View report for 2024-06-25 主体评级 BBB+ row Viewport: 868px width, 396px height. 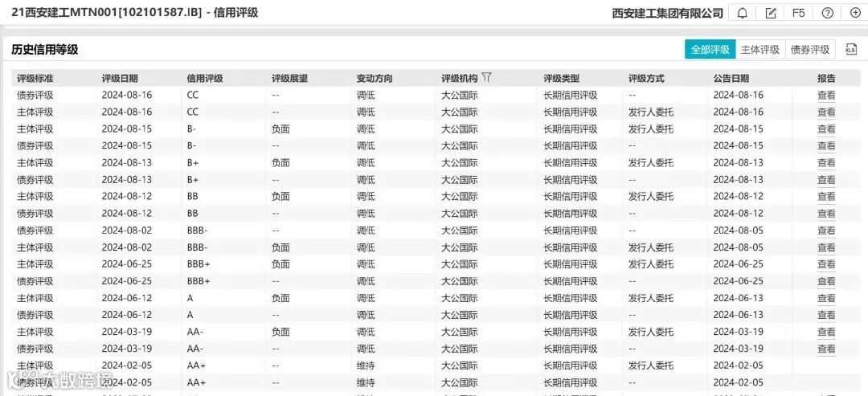coord(826,264)
